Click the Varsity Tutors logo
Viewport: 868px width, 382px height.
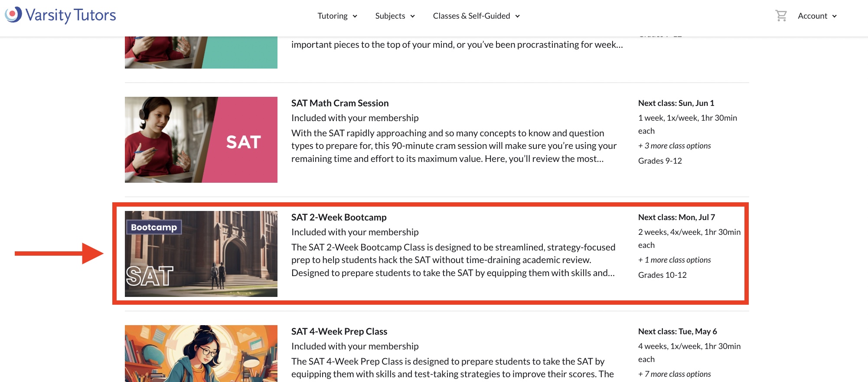[61, 15]
